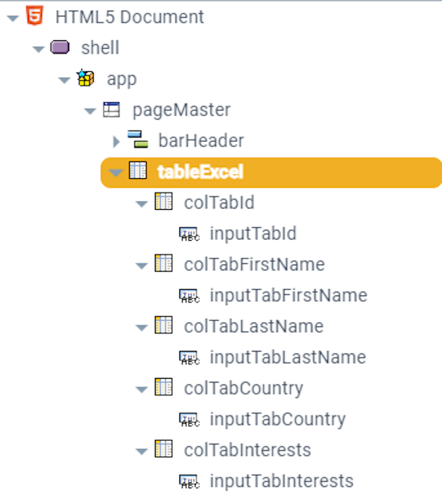The width and height of the screenshot is (442, 504).
Task: Collapse the colTabInterests column node
Action: (142, 451)
